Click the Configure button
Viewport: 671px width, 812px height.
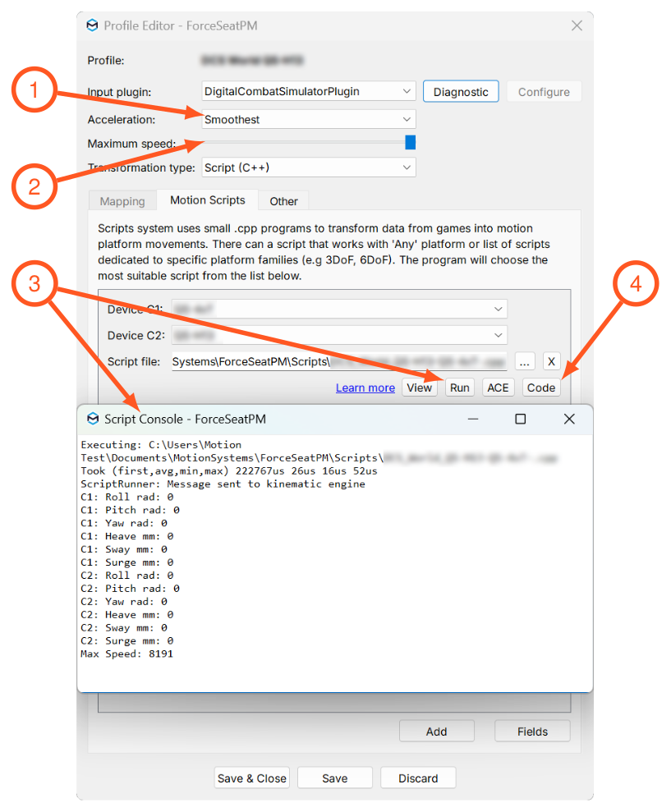544,92
